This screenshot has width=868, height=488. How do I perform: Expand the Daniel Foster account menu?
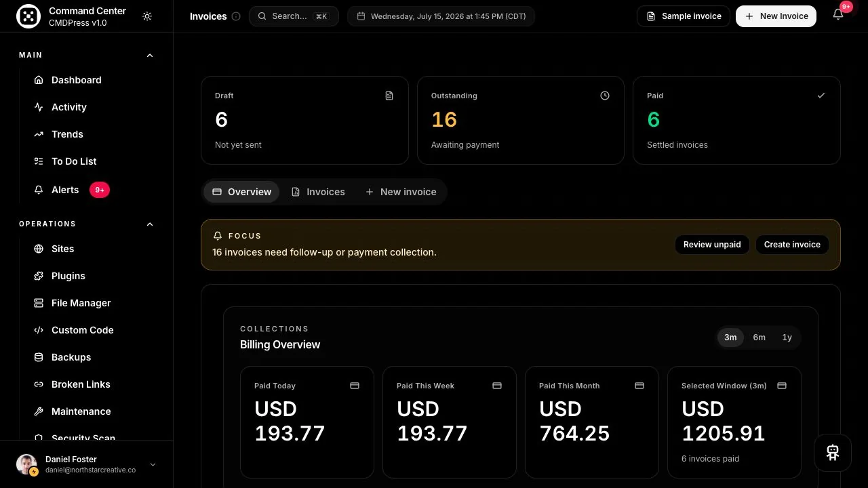point(153,464)
